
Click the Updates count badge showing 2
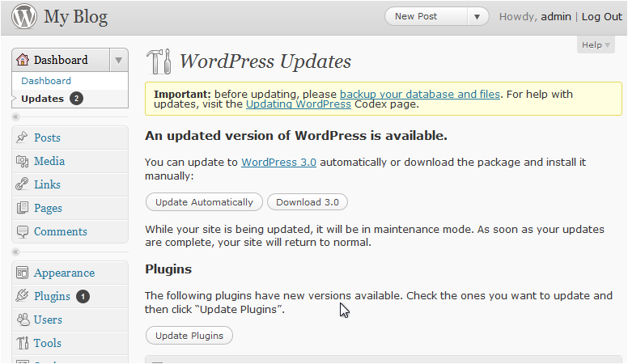tap(77, 98)
